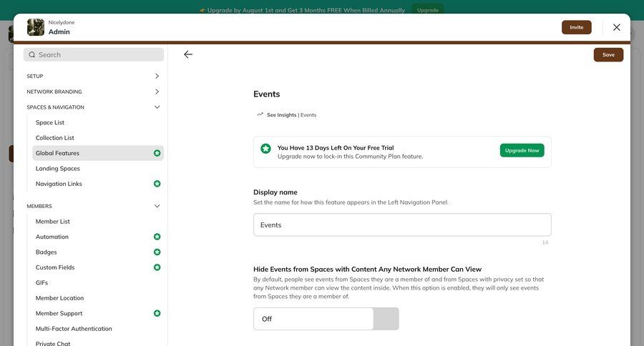
Task: Click the Events page heading
Action: coord(267,94)
